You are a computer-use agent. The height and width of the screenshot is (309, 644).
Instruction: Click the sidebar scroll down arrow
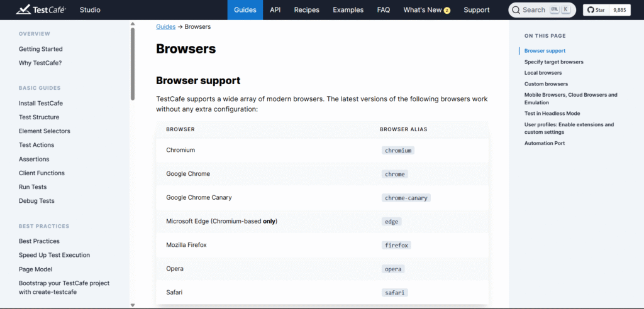(132, 305)
